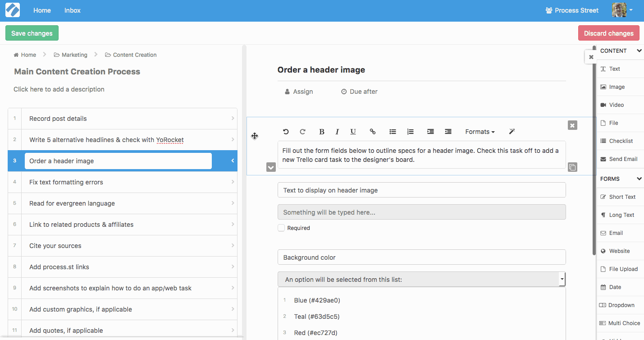Click the magic wand icon in toolbar

click(512, 132)
